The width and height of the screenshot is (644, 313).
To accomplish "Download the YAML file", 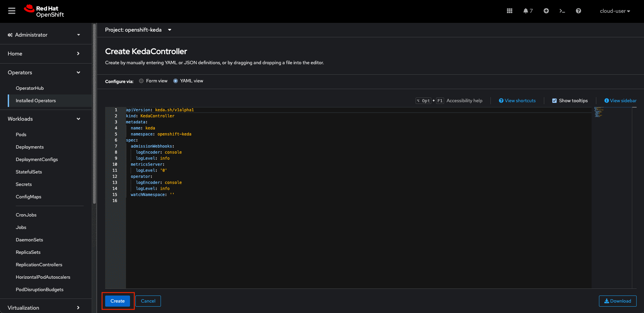I will click(617, 301).
